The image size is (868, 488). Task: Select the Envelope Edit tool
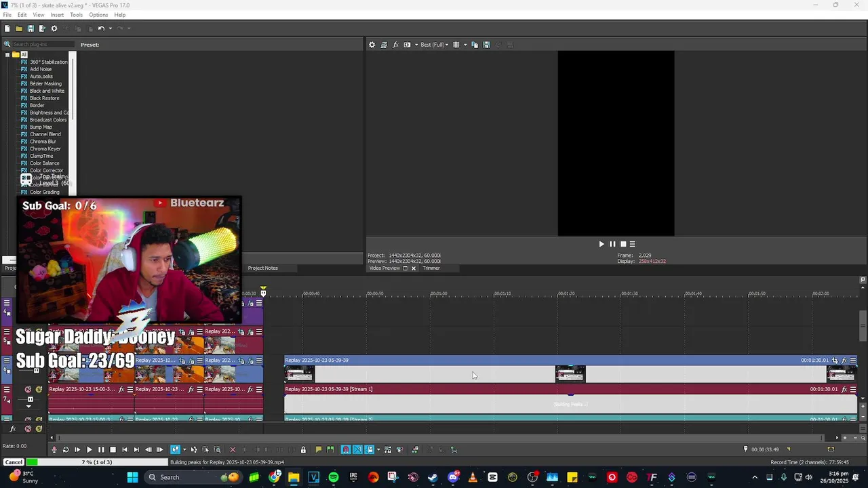194,449
